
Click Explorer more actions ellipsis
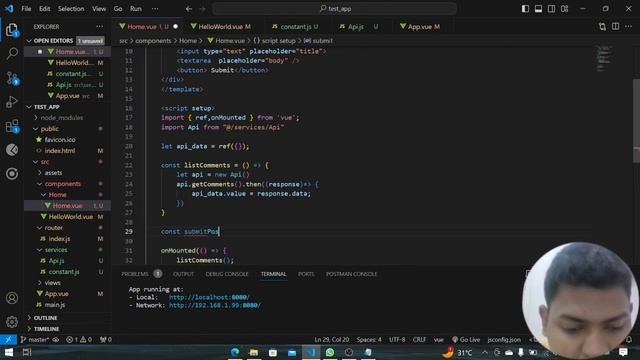100,27
